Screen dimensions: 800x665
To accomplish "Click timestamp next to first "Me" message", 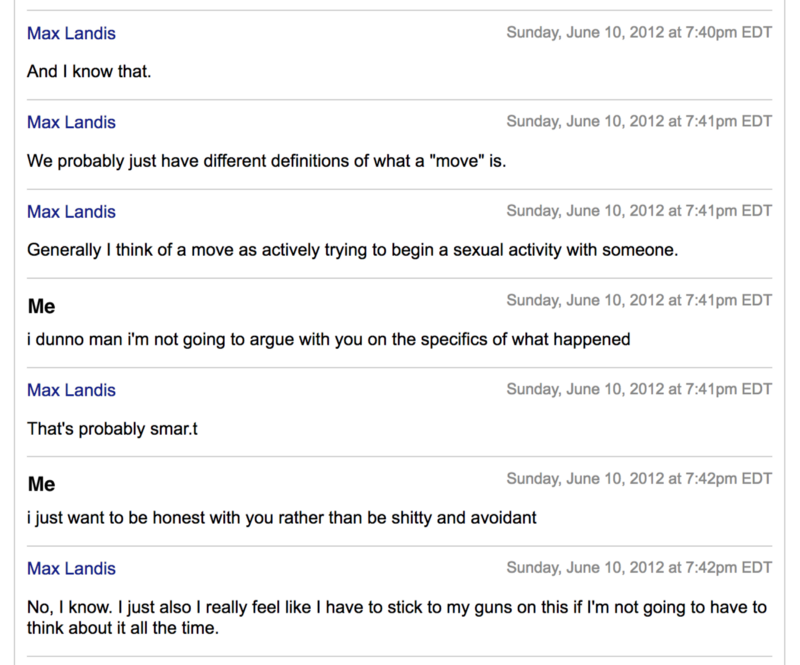I will [x=639, y=300].
